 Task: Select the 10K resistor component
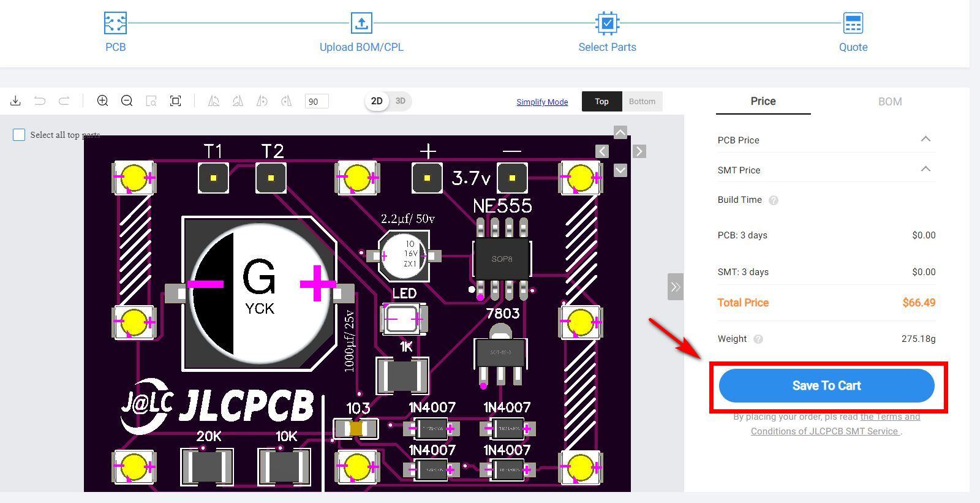(284, 466)
